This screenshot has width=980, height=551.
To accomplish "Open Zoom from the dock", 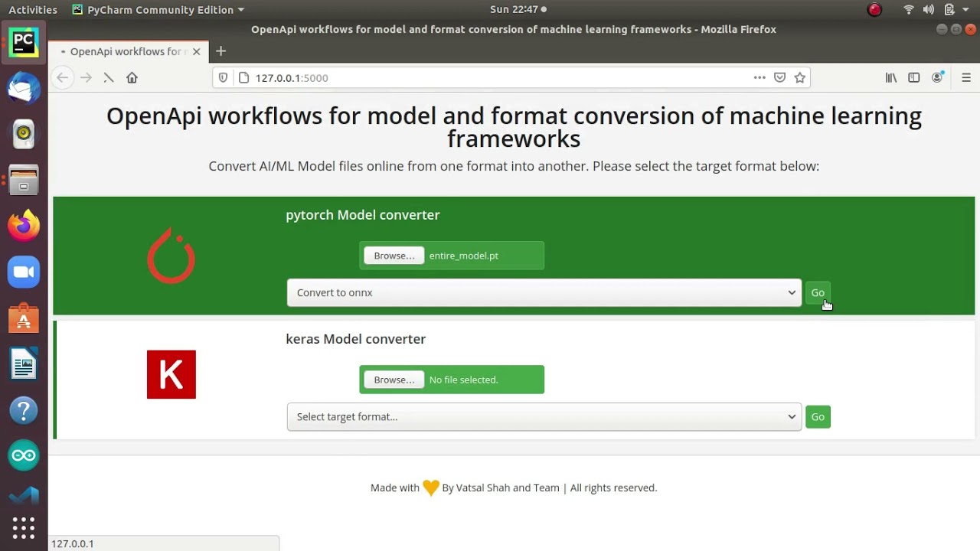I will [24, 272].
